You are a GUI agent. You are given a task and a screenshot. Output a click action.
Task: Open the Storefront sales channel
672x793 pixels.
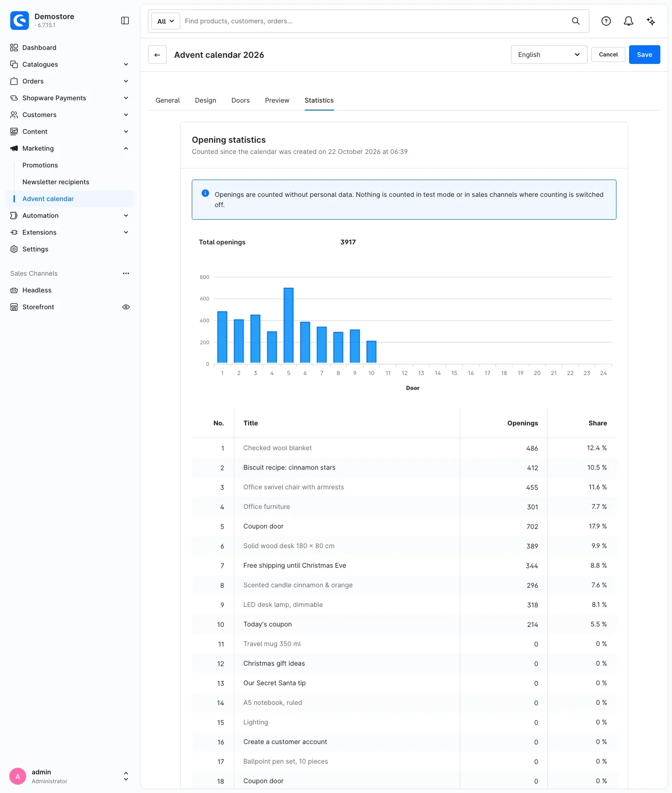click(38, 307)
